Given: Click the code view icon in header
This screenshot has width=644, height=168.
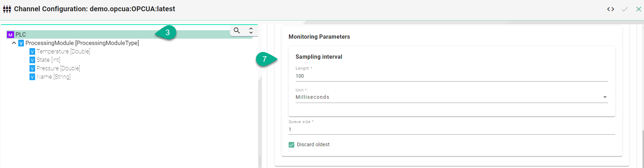Looking at the screenshot, I should coord(611,9).
